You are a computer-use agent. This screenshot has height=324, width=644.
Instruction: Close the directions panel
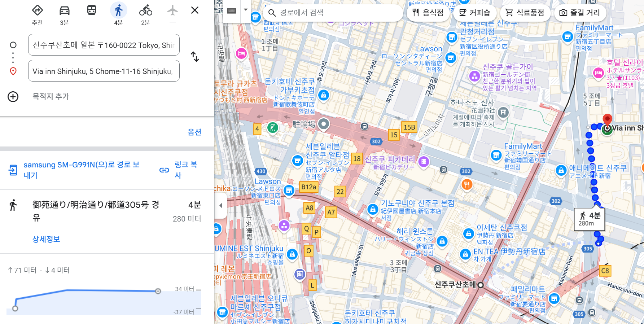click(195, 10)
